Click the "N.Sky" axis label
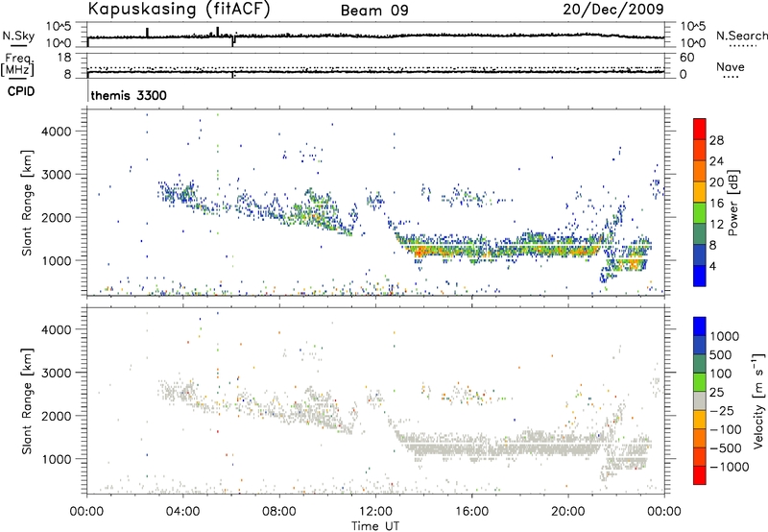Viewport: 768px width, 532px height. tap(18, 36)
